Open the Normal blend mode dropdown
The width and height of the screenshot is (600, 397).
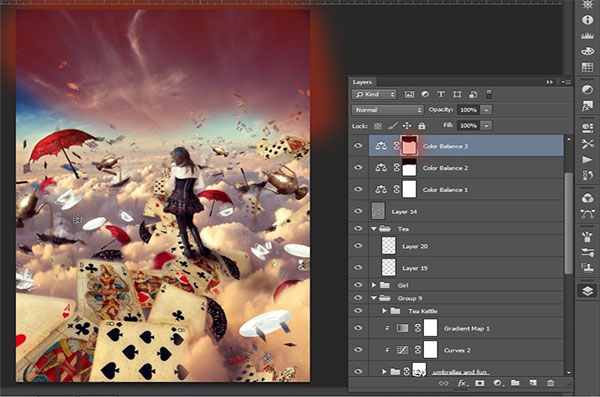pos(387,110)
